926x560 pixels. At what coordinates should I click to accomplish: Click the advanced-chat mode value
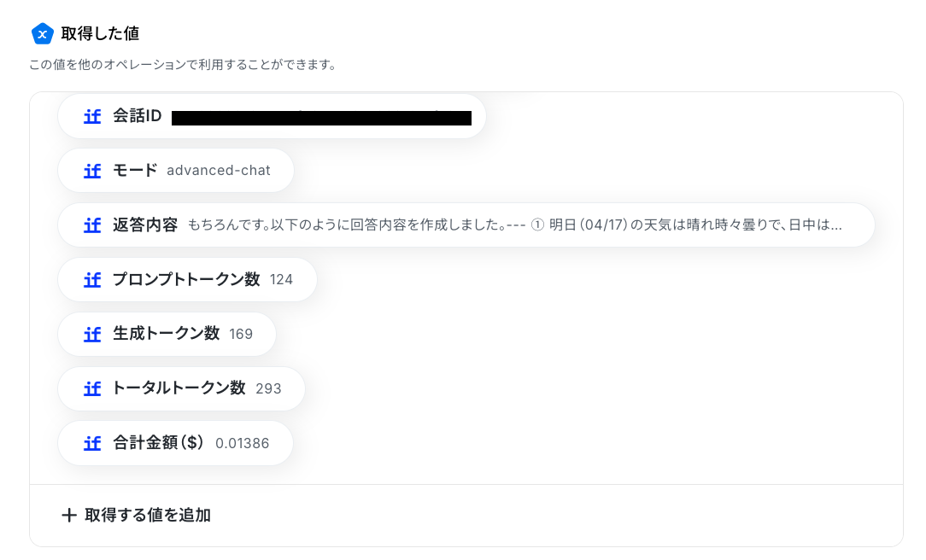click(x=218, y=171)
